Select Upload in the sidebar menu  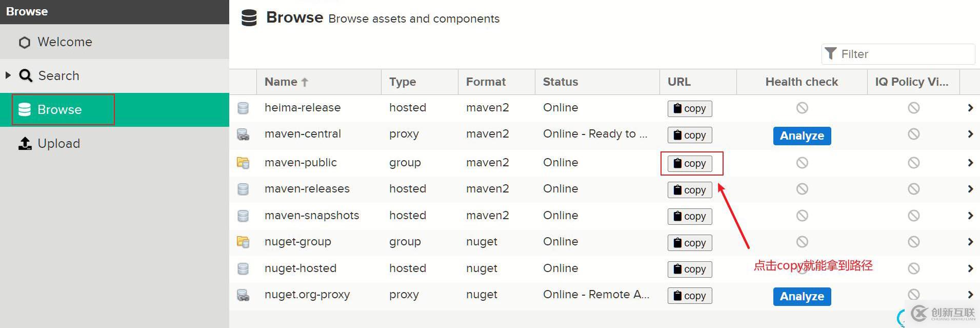pos(58,144)
